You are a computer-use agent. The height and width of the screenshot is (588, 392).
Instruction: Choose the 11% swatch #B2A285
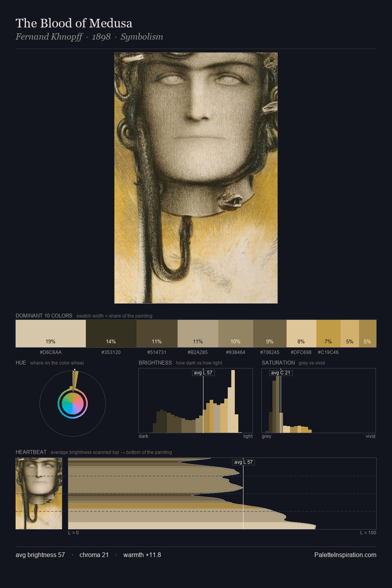[x=198, y=334]
